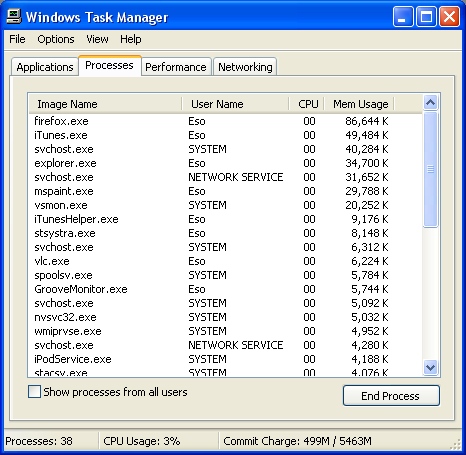
Task: Select the wmiprvse.exe process
Action: pos(225,331)
